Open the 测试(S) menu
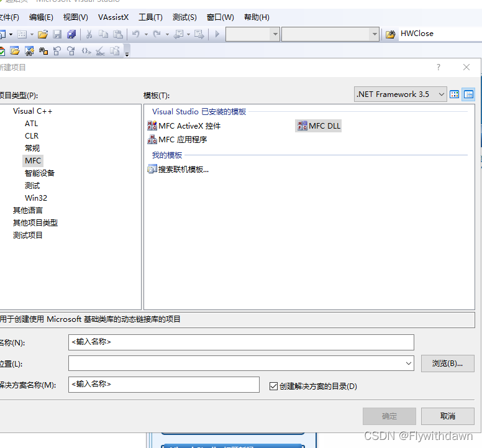 (184, 17)
